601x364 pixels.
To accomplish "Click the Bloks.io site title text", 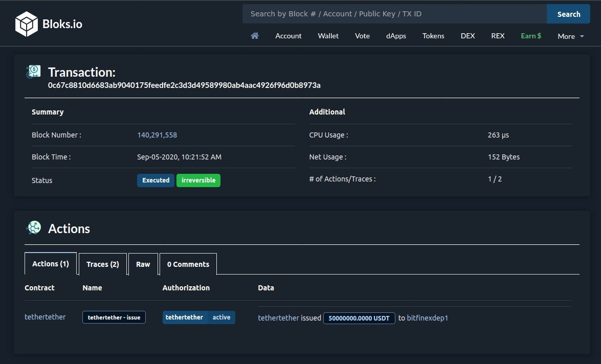I will (x=62, y=24).
